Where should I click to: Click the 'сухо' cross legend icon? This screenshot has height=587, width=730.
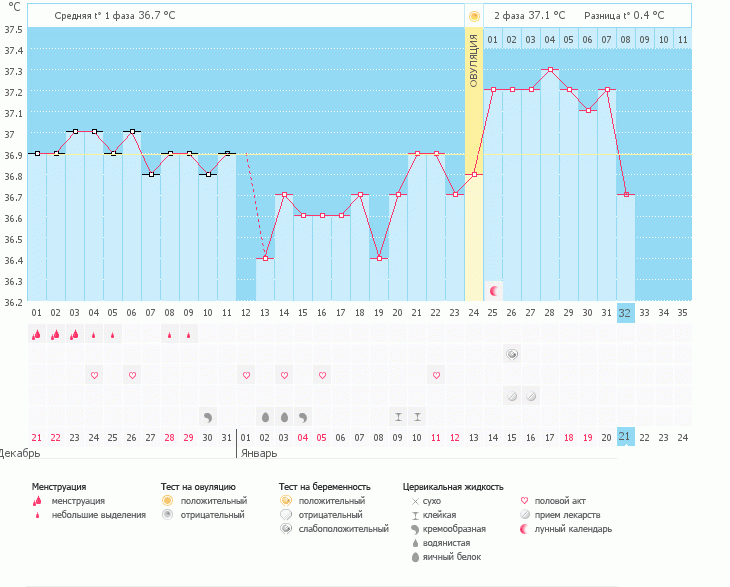[415, 501]
